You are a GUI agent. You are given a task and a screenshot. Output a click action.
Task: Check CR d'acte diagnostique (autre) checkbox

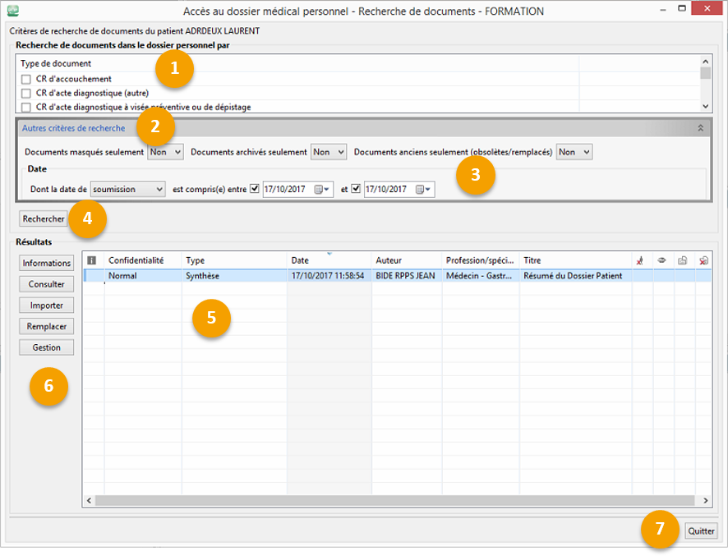[26, 94]
